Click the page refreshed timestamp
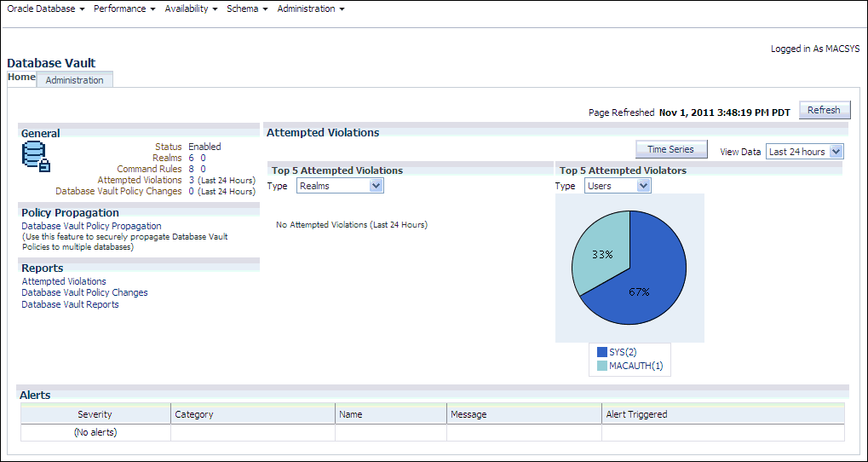The height and width of the screenshot is (462, 868). click(x=725, y=113)
